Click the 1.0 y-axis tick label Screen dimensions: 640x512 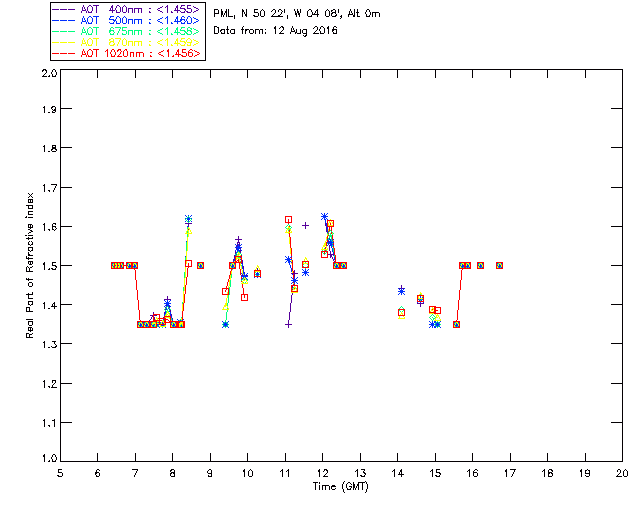(49, 458)
